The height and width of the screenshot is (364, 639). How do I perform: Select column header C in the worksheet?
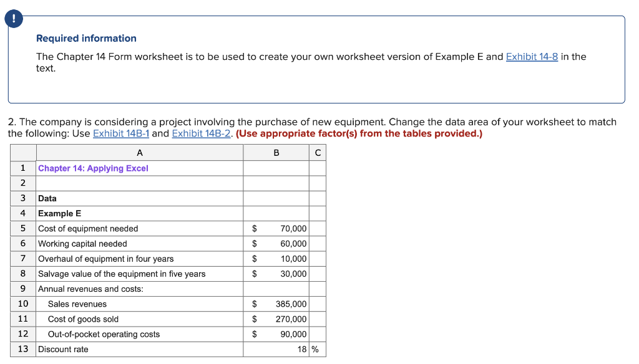[x=317, y=152]
